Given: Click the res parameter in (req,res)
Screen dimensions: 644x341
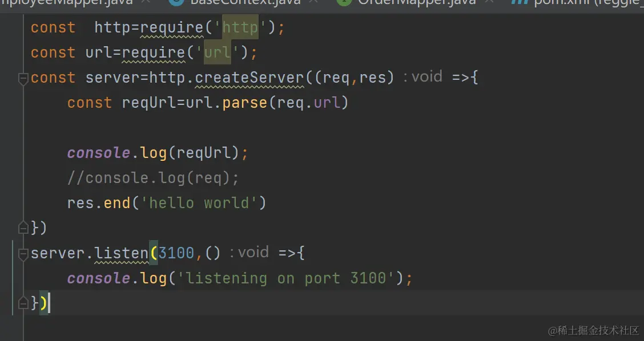Looking at the screenshot, I should pyautogui.click(x=372, y=78).
